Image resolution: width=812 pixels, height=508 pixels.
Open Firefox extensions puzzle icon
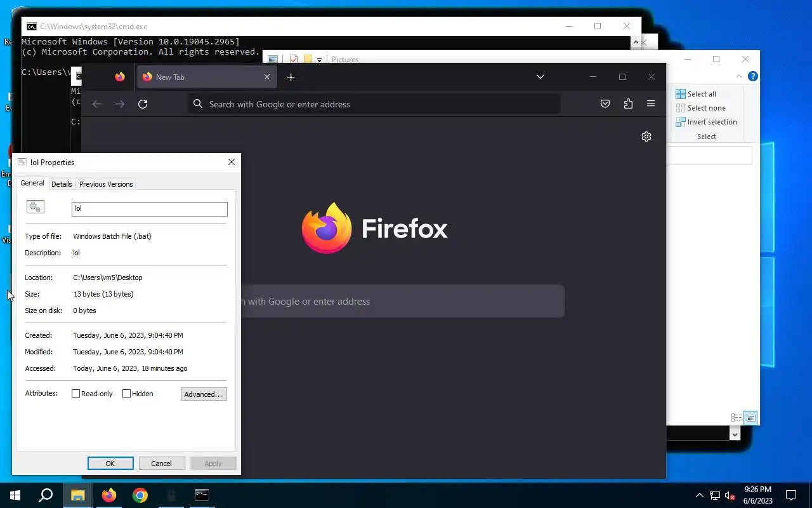(628, 104)
